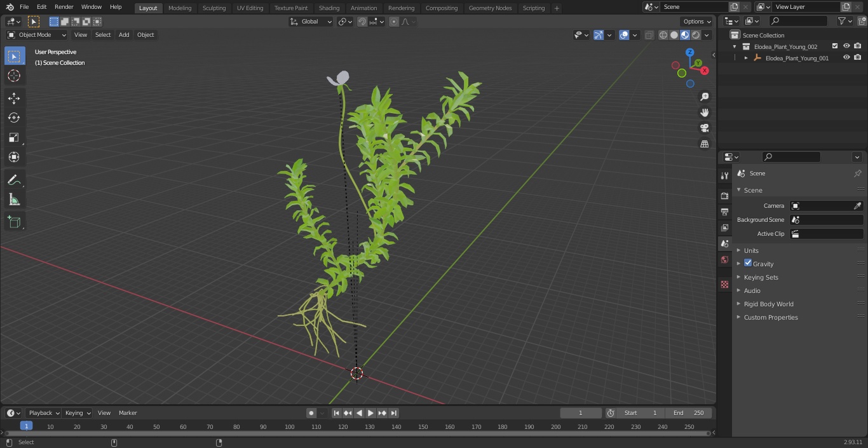Open the Add menu in viewport header

point(124,35)
